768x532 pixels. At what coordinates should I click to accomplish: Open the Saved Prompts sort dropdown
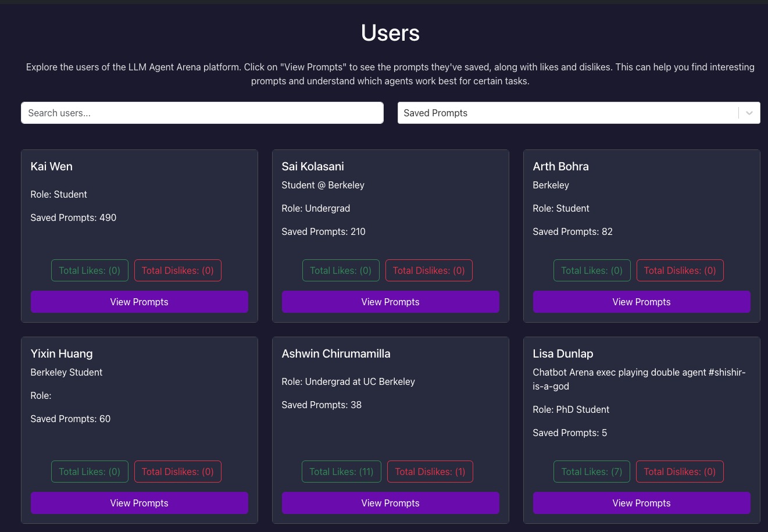point(567,113)
